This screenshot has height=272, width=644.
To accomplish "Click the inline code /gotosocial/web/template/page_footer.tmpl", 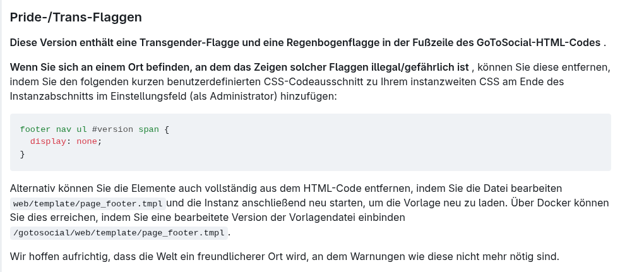I will point(119,233).
